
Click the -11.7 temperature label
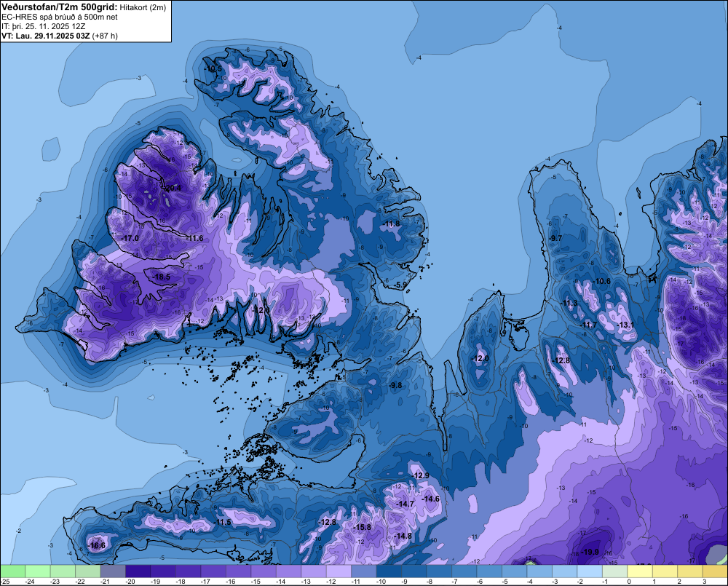pos(589,325)
